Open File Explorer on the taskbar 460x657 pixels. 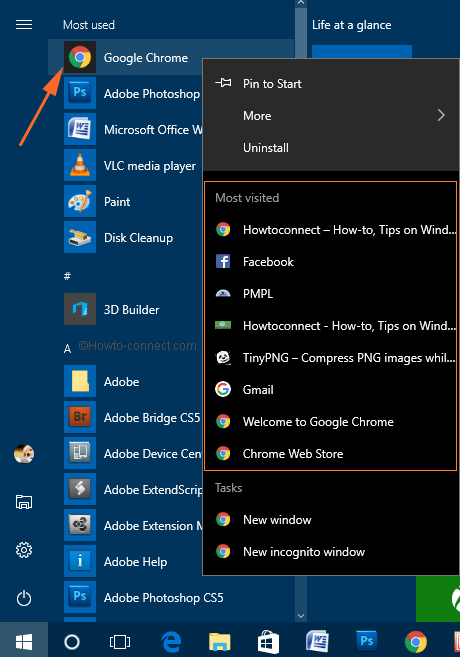[x=220, y=641]
